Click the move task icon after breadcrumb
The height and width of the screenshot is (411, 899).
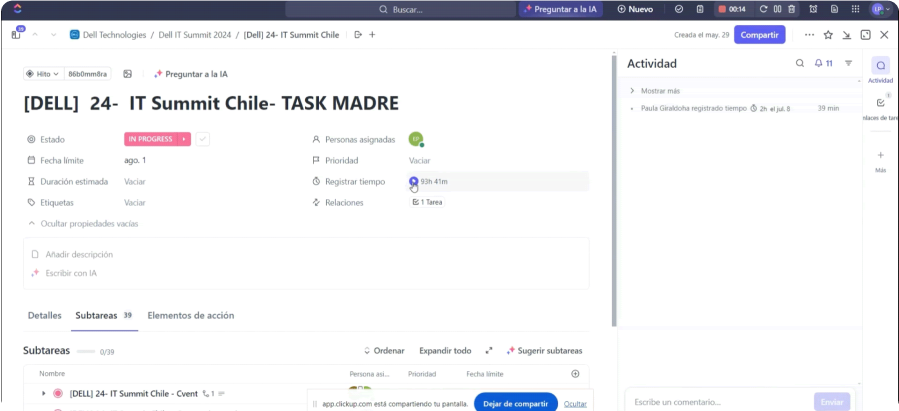[x=358, y=35]
